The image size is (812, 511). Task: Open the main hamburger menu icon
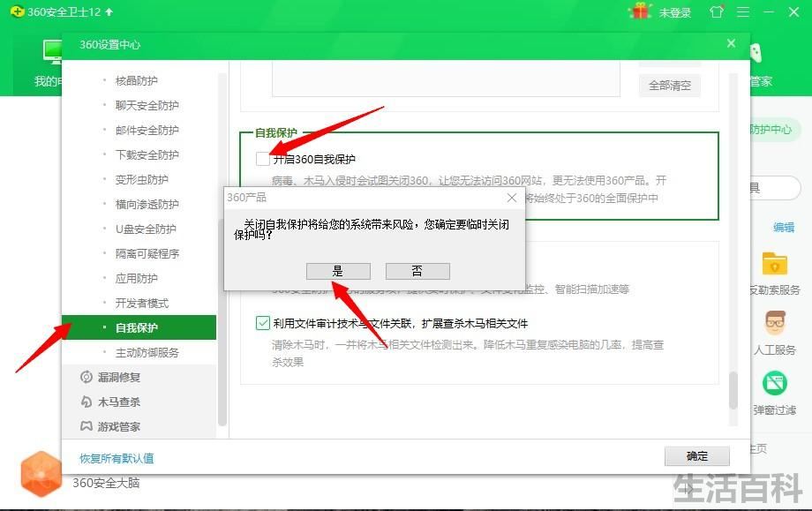[x=743, y=11]
